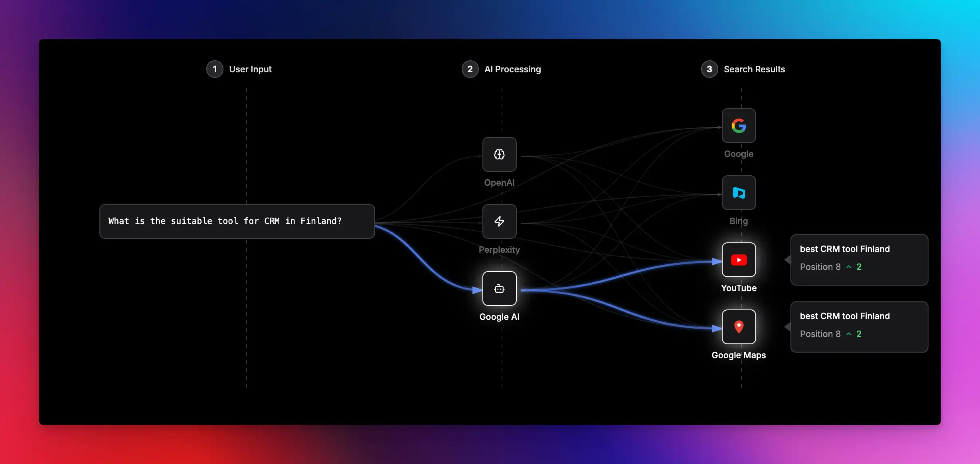The width and height of the screenshot is (980, 464).
Task: Open the Google search result icon
Action: pyautogui.click(x=739, y=126)
